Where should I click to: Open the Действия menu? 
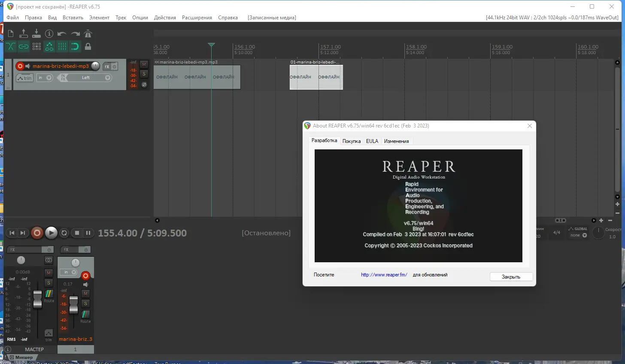[x=165, y=18]
